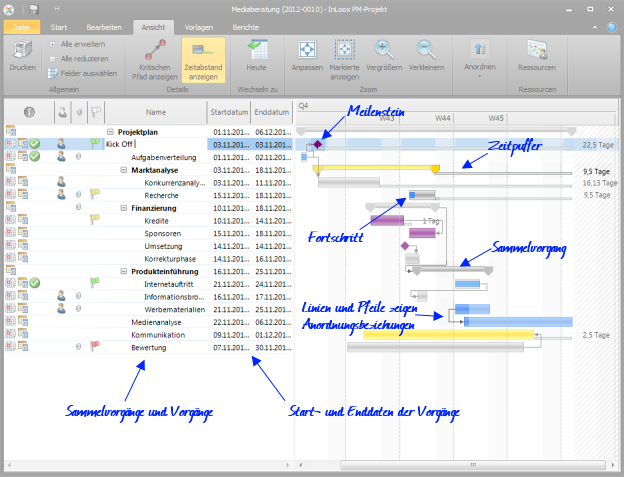This screenshot has width=624, height=477.
Task: Click the yellow flag on Recherche row
Action: [x=95, y=194]
